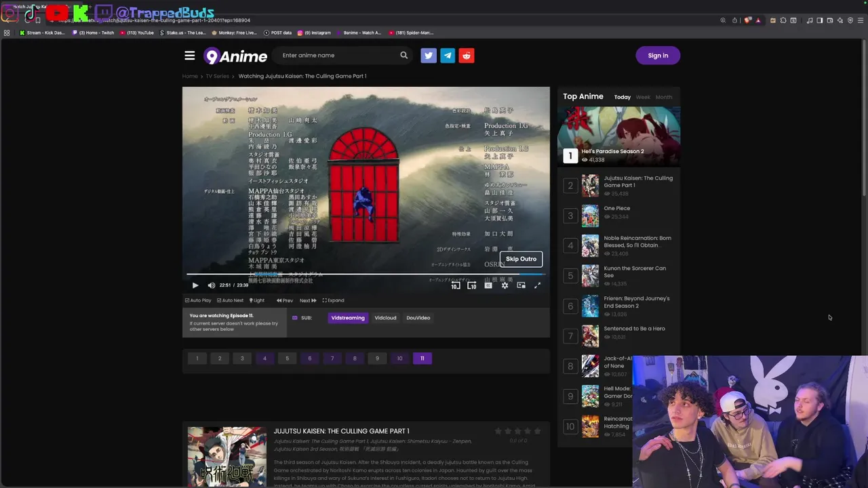The image size is (868, 488).
Task: Expand the video player
Action: pos(333,300)
